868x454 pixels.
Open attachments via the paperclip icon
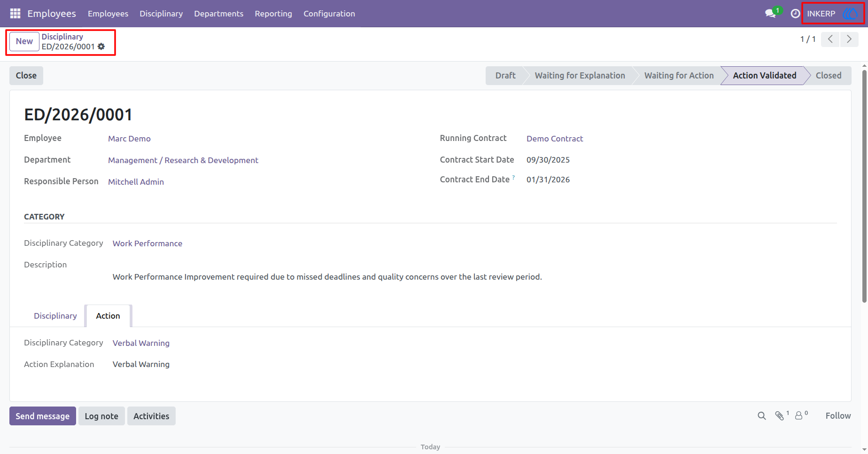tap(780, 416)
